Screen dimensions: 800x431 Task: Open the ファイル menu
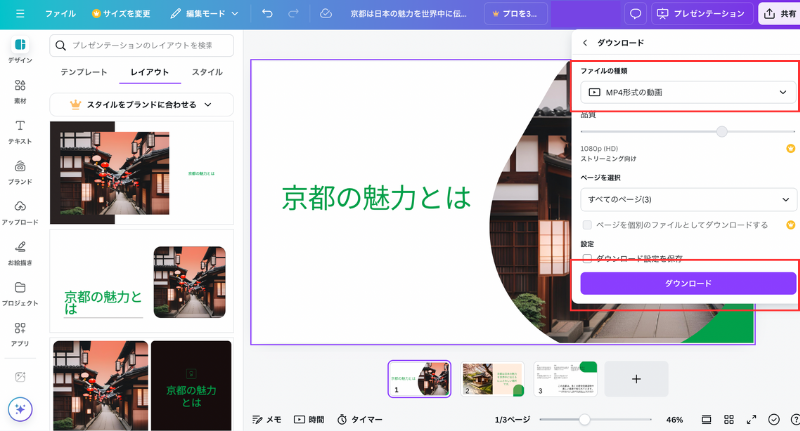(60, 14)
